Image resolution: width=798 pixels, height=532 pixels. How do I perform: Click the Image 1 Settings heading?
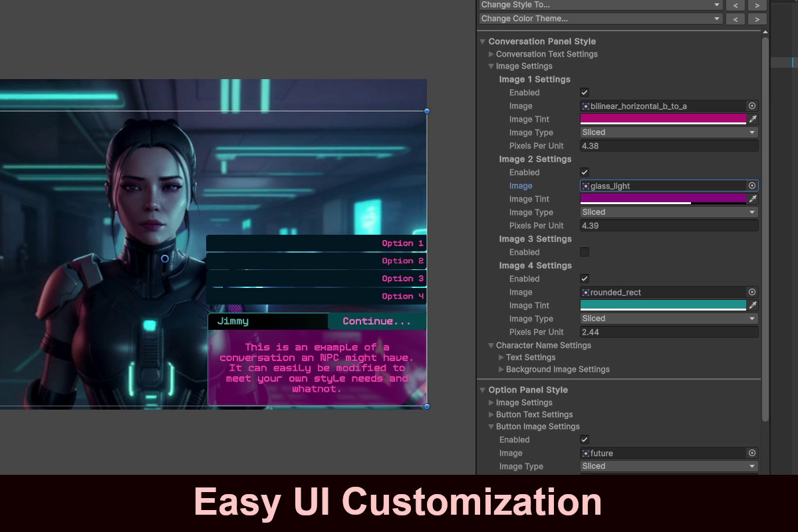(x=535, y=79)
